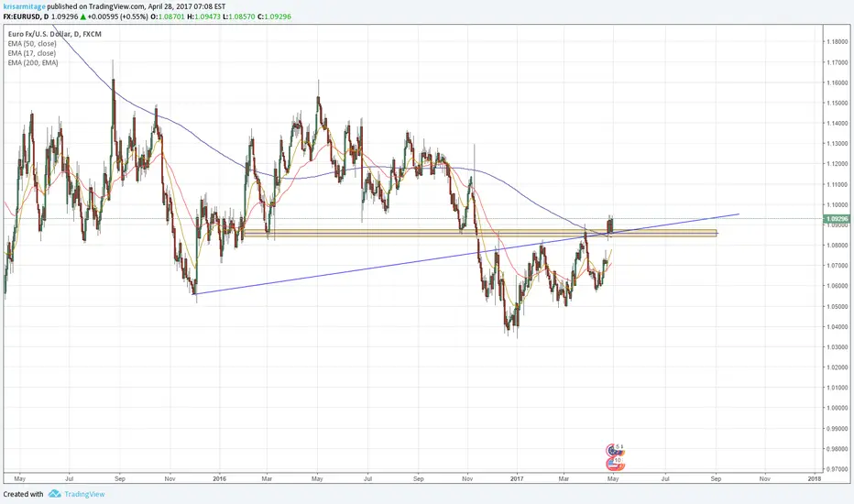The height and width of the screenshot is (504, 854).
Task: Click the 2017 label on time axis
Action: [x=517, y=479]
